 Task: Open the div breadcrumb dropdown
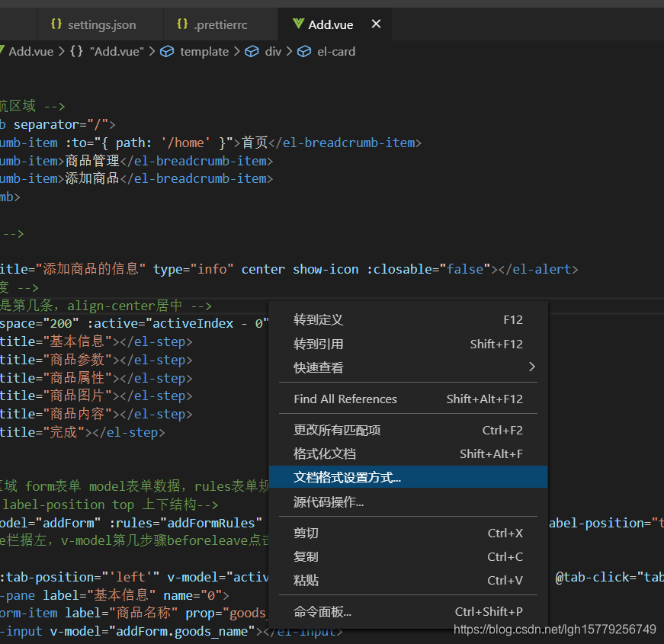coord(273,51)
